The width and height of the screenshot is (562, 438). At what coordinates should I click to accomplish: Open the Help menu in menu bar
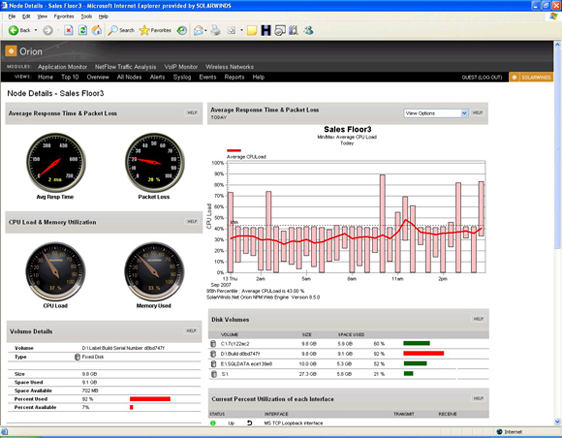pos(104,16)
